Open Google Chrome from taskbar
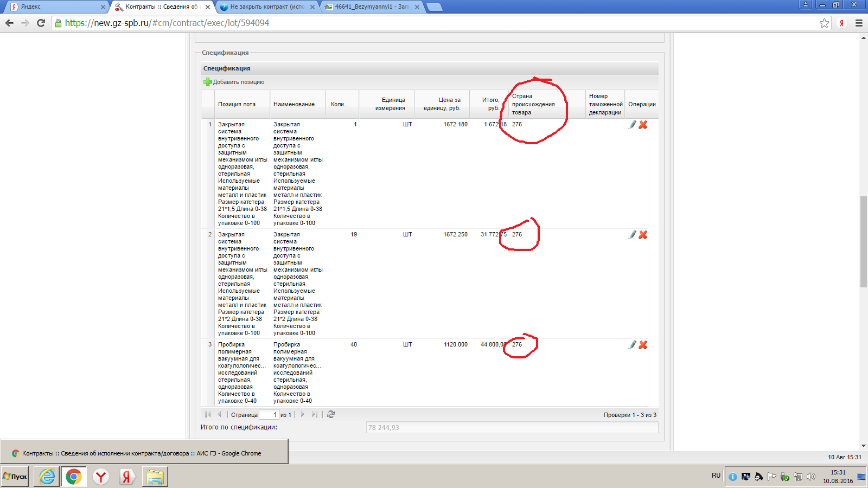This screenshot has width=868, height=488. 74,477
